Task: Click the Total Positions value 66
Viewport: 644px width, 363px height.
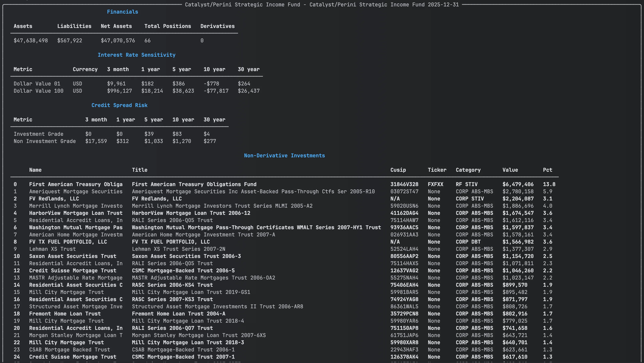Action: pyautogui.click(x=148, y=41)
